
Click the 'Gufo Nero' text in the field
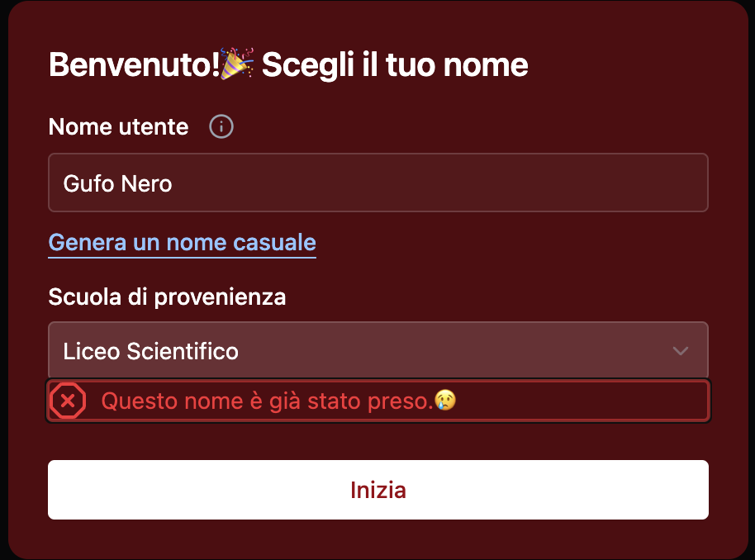point(117,183)
